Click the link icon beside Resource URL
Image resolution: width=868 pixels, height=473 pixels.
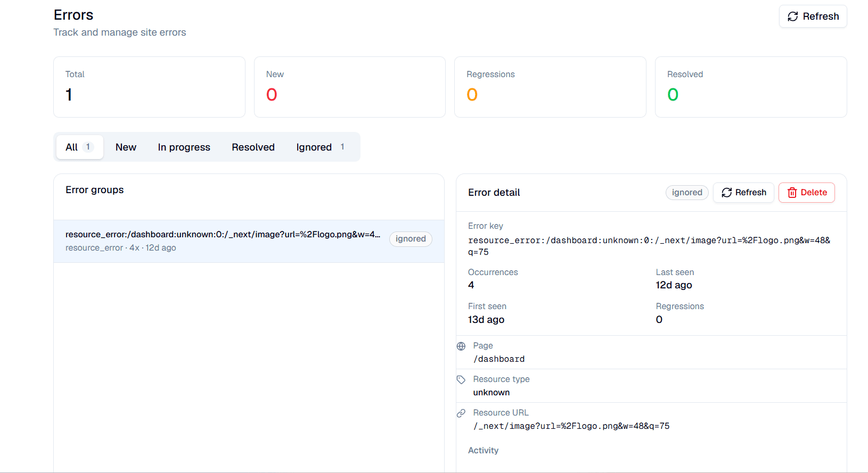(x=461, y=413)
